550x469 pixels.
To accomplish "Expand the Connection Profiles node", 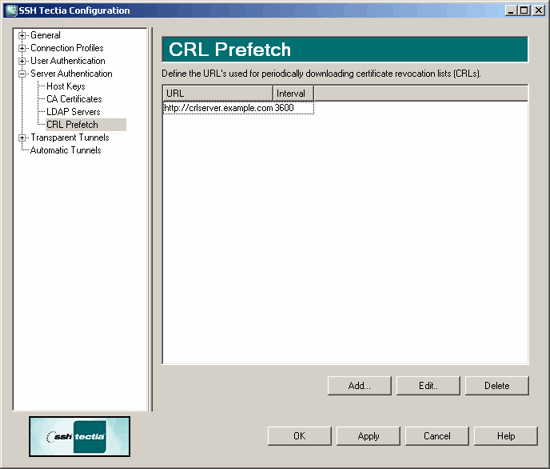I will tap(22, 48).
